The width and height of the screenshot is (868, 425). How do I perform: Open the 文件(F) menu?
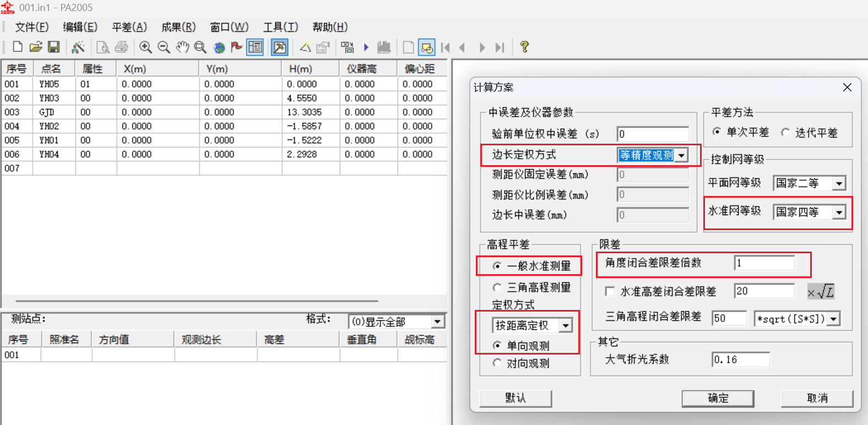31,27
